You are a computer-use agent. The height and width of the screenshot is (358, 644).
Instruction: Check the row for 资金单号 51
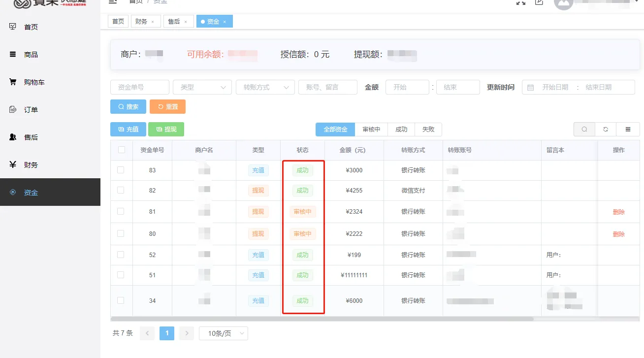click(x=121, y=275)
